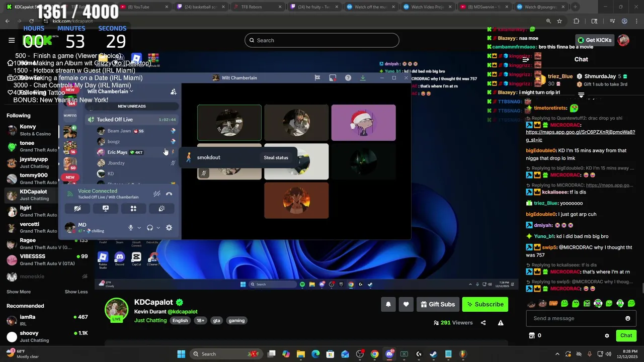The height and width of the screenshot is (362, 644).
Task: Click the green Chat send button
Action: 626,335
